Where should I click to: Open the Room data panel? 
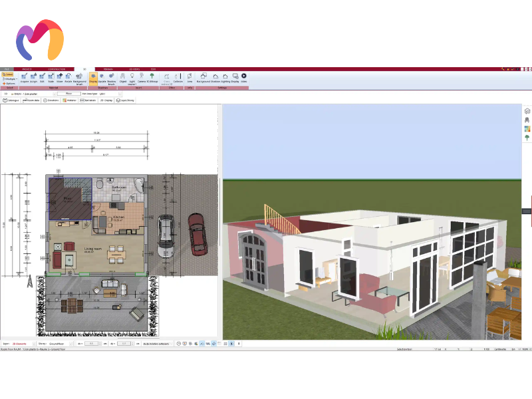tap(31, 100)
